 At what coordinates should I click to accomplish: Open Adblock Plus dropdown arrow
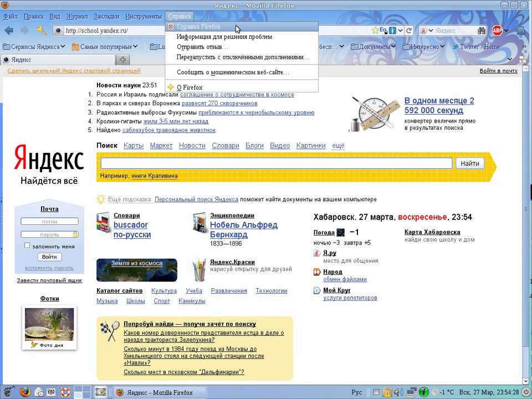(x=506, y=30)
